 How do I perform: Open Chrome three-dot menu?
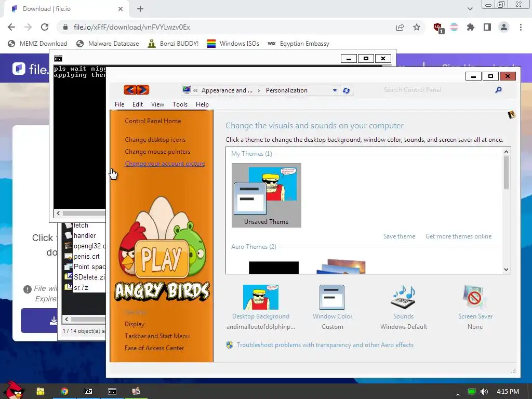(521, 27)
